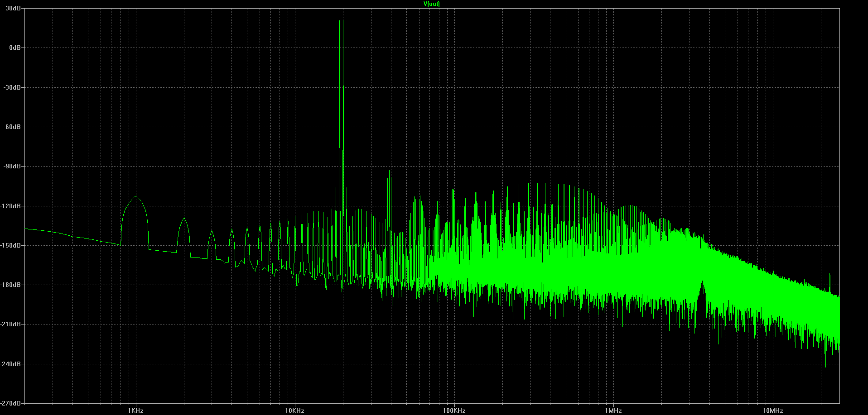Select the V[out] trace label
This screenshot has width=868, height=415.
[x=431, y=4]
